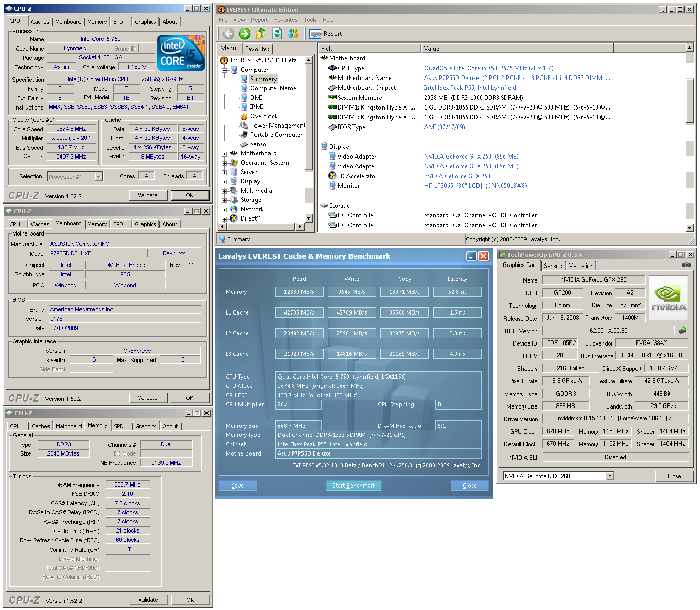Switch to Favorites tab in EVEREST side panel
Viewport: 700px width, 610px height.
point(257,49)
